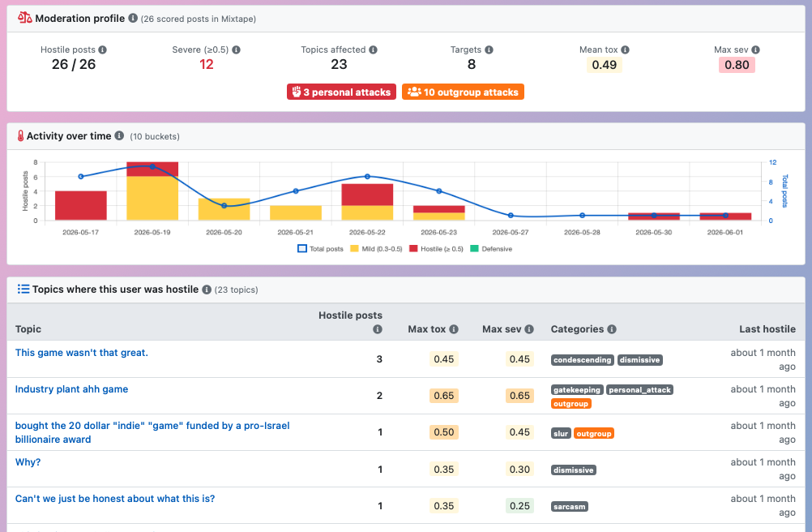Click the Topic column header
Image resolution: width=812 pixels, height=532 pixels.
pos(28,329)
